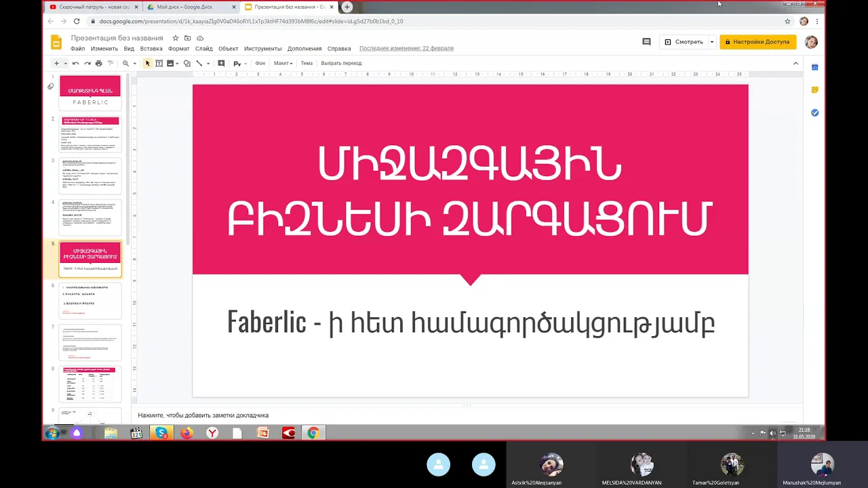Image resolution: width=868 pixels, height=488 pixels.
Task: Open the Tasks side panel icon
Action: click(x=814, y=113)
